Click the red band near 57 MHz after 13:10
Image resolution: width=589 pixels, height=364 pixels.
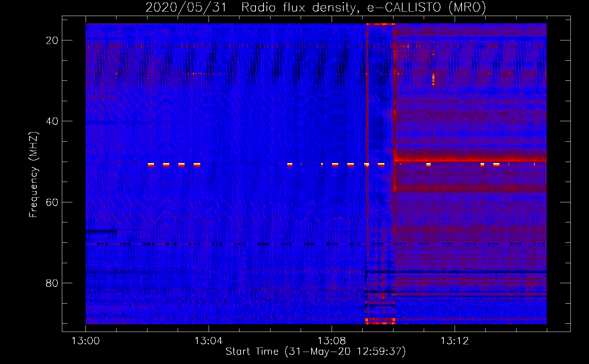click(x=470, y=189)
